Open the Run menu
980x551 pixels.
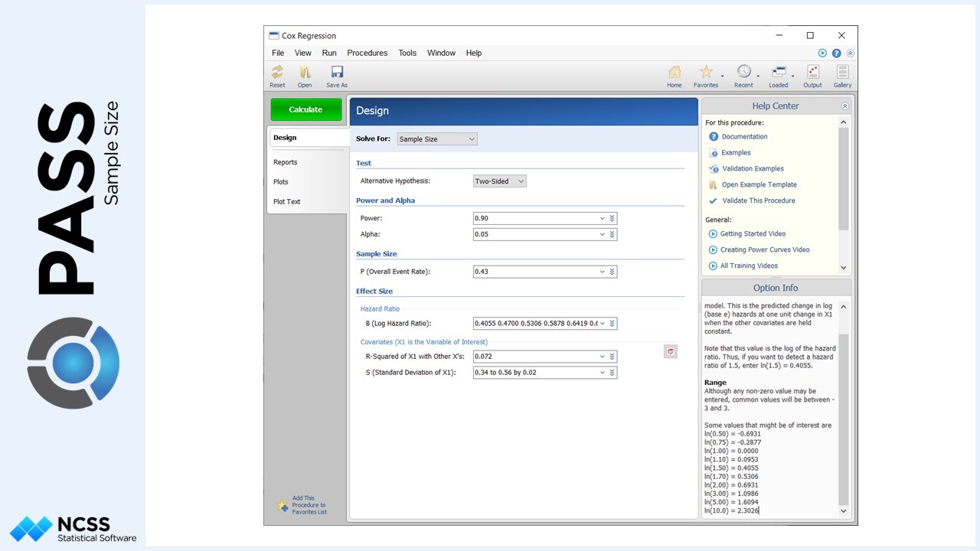(329, 53)
